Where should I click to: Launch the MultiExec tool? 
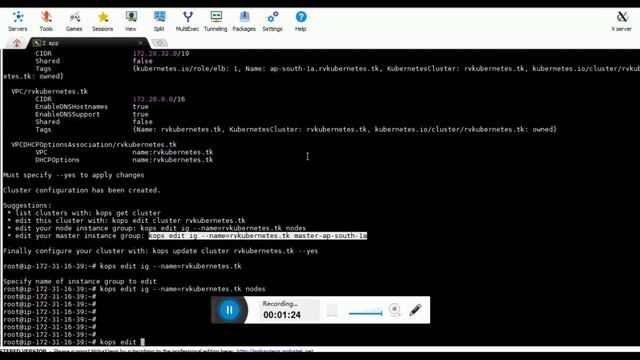pyautogui.click(x=187, y=21)
